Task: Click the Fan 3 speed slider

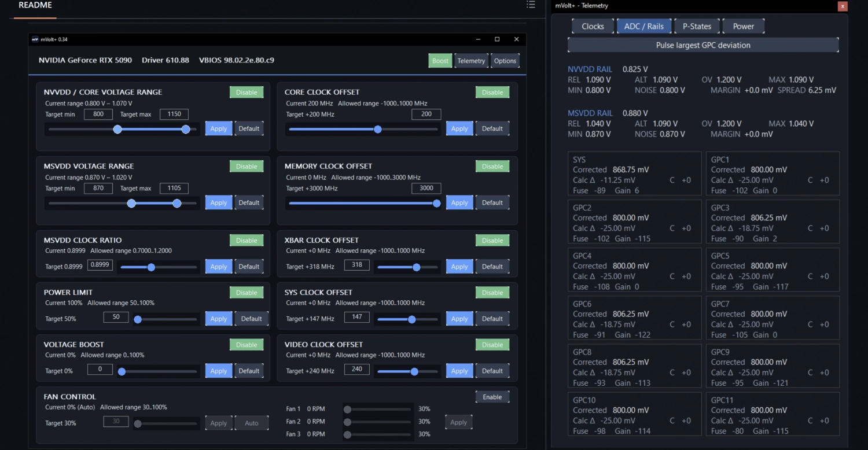Action: pos(378,434)
